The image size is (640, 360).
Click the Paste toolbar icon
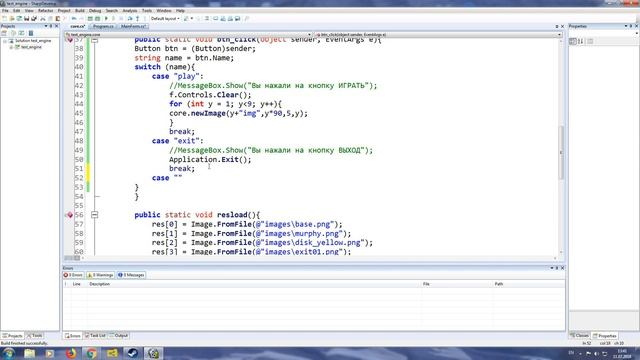pos(58,19)
